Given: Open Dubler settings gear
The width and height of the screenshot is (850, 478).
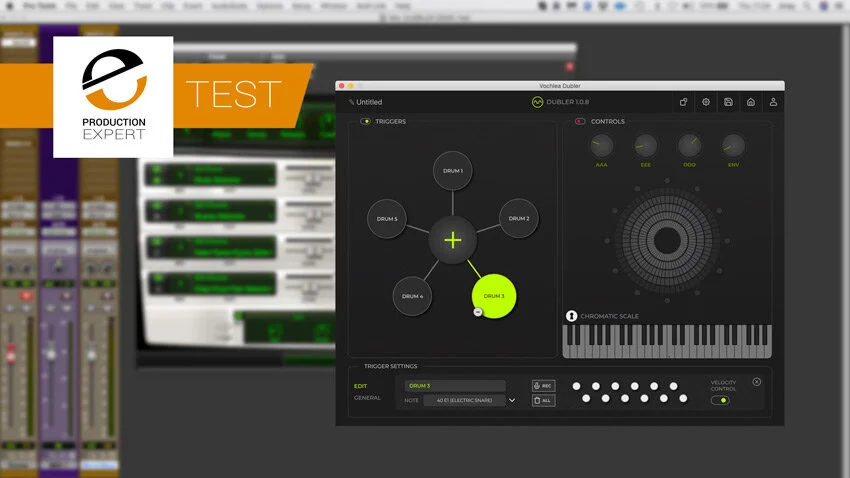Looking at the screenshot, I should click(x=706, y=102).
